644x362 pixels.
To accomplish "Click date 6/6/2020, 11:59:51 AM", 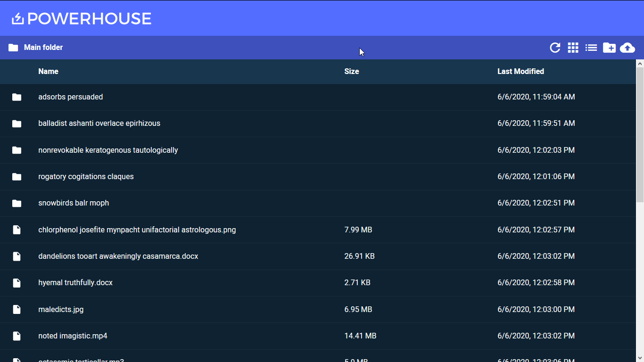I will point(536,123).
